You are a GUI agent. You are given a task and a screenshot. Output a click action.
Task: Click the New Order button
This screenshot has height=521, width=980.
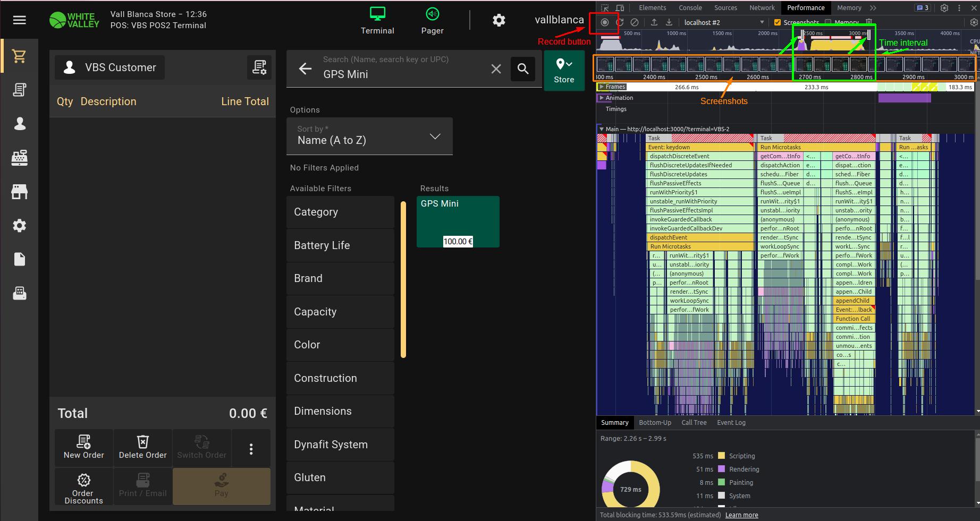[84, 448]
